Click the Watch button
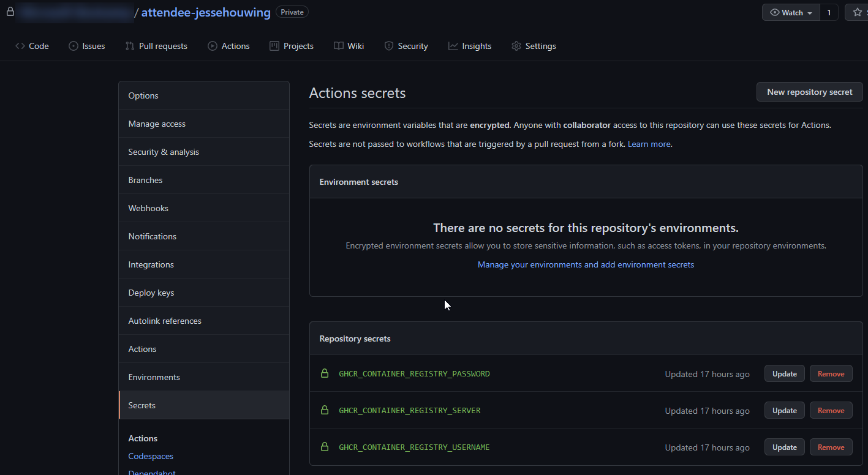 [x=791, y=12]
